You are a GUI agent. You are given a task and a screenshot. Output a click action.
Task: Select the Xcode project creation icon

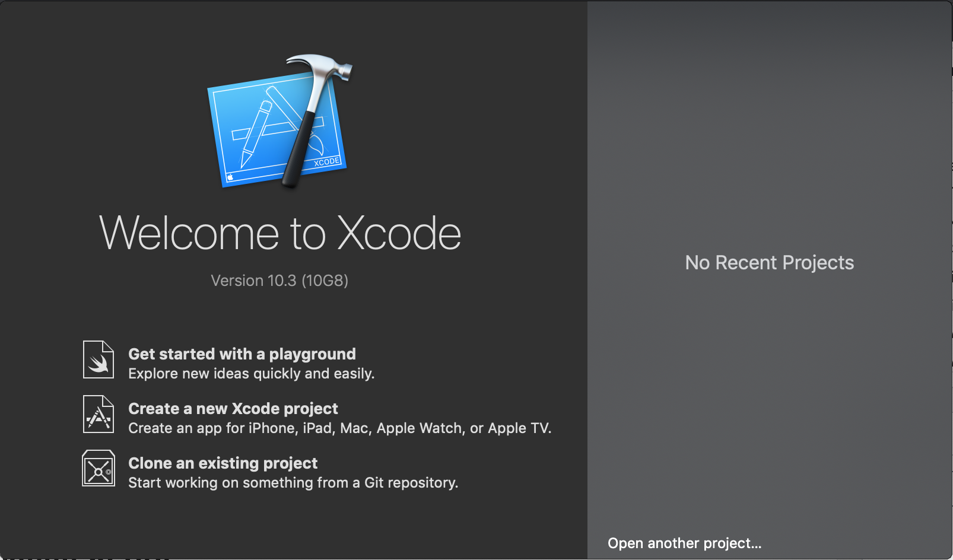pyautogui.click(x=98, y=413)
